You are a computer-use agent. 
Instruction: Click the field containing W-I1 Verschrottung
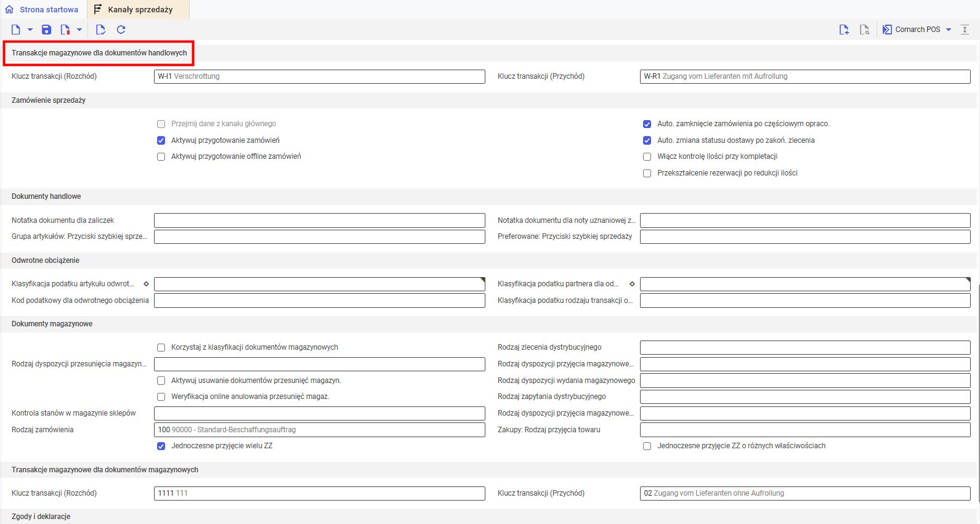point(320,76)
